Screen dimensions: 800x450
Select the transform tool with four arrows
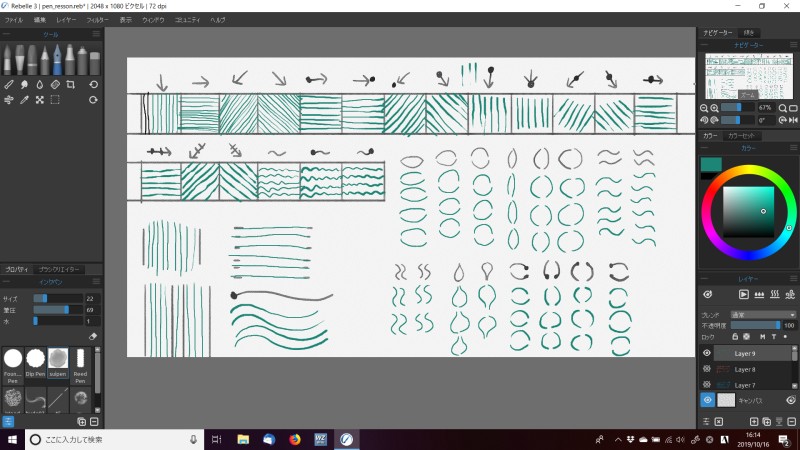[x=40, y=100]
